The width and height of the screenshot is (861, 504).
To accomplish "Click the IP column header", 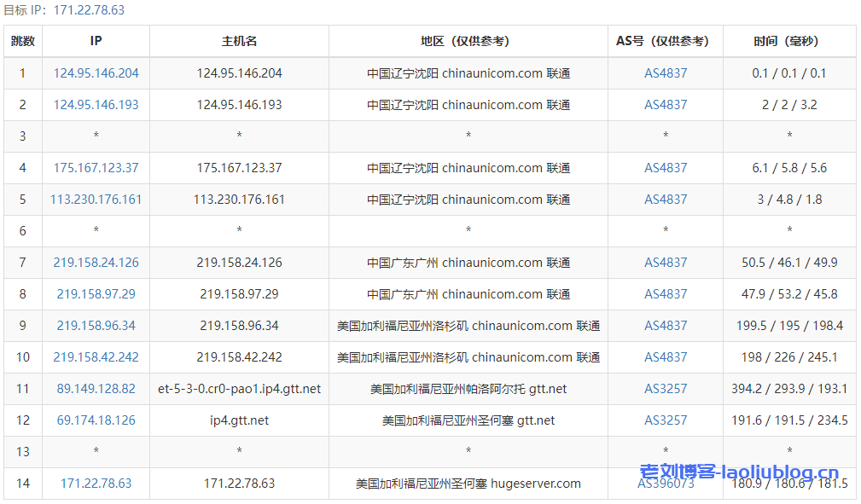I will [96, 41].
